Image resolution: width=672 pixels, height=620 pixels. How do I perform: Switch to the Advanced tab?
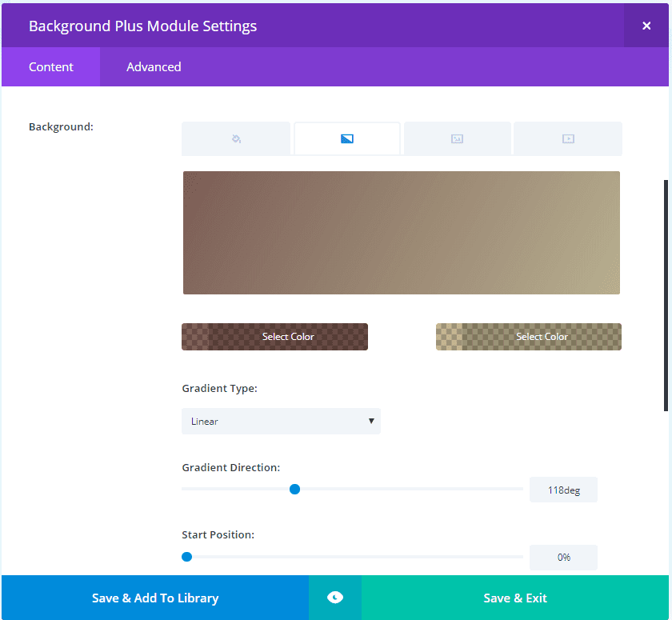tap(154, 67)
